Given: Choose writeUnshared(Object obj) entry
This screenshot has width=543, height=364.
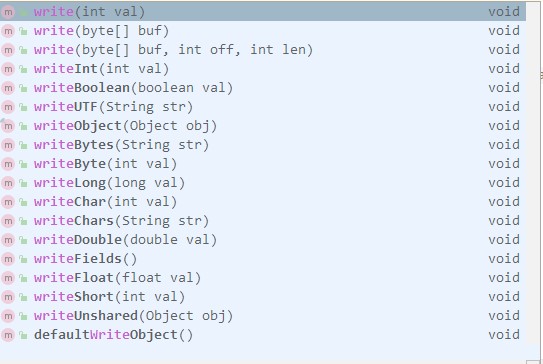Looking at the screenshot, I should 263,316.
